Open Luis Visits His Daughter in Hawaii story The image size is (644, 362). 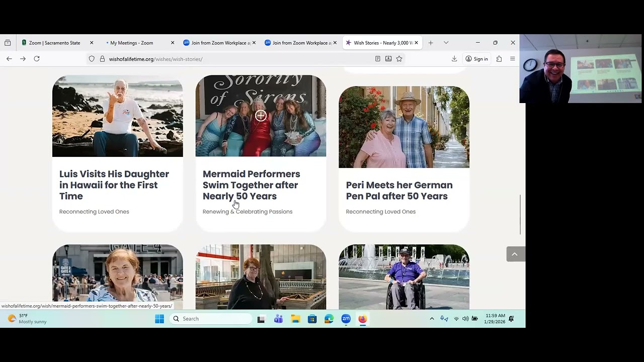114,185
